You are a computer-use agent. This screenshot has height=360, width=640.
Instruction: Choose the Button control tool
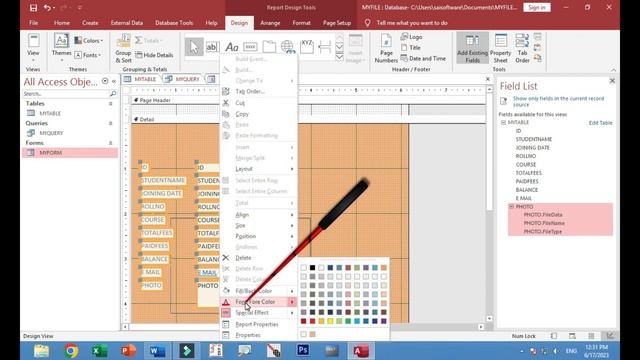tap(250, 47)
